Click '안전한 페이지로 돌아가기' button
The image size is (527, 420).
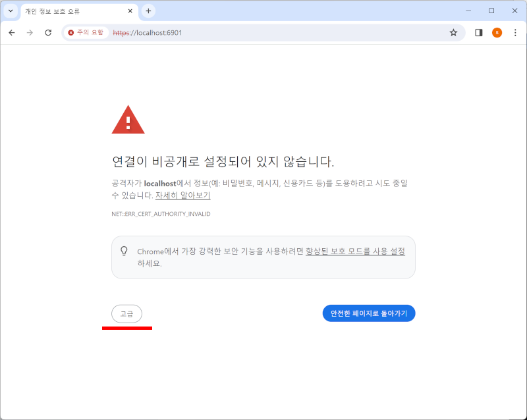pos(369,313)
